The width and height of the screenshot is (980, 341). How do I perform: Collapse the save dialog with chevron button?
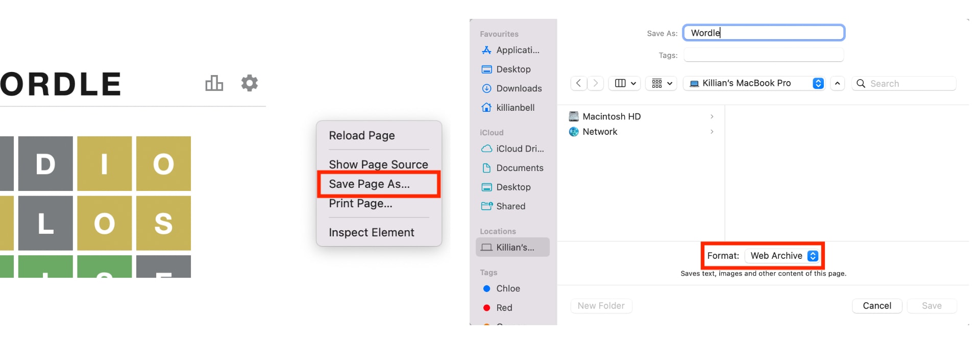837,83
